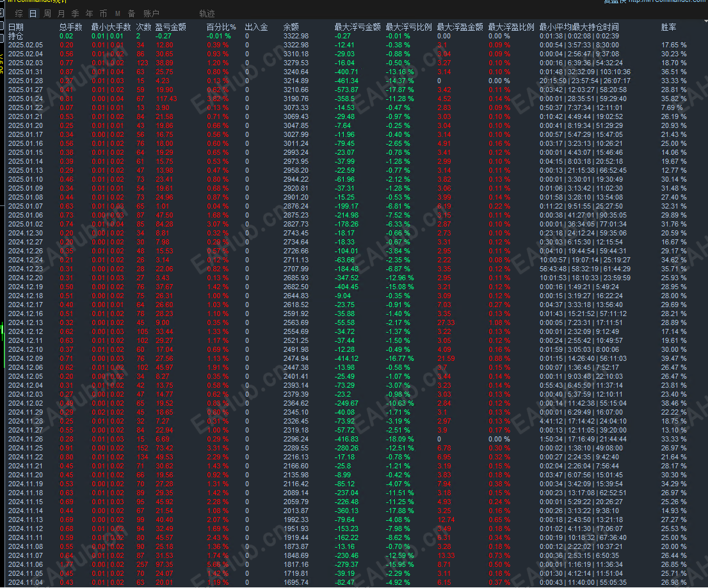Click the 余额 column header
This screenshot has height=588, width=708.
[x=291, y=27]
